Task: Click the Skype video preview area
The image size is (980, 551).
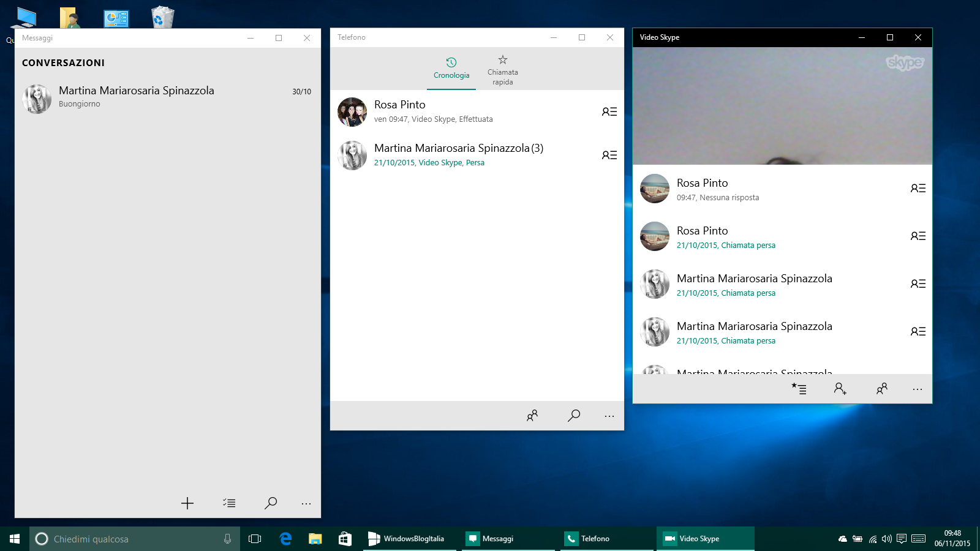Action: (x=782, y=106)
